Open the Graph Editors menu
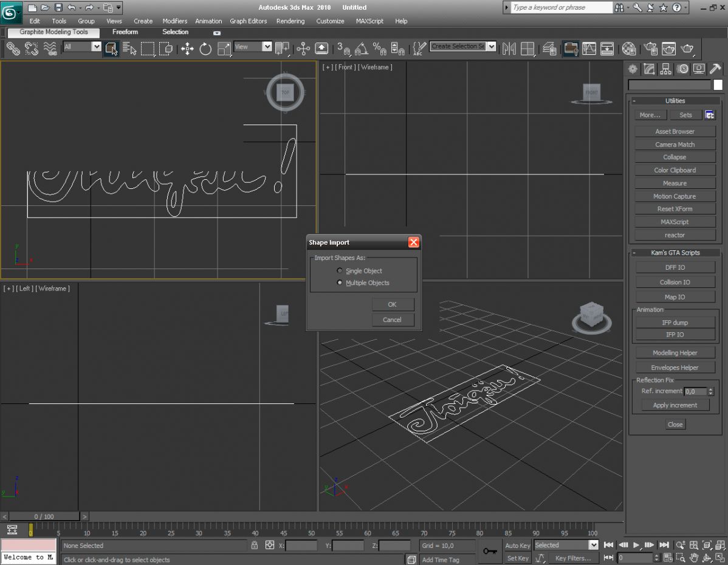 coord(249,21)
